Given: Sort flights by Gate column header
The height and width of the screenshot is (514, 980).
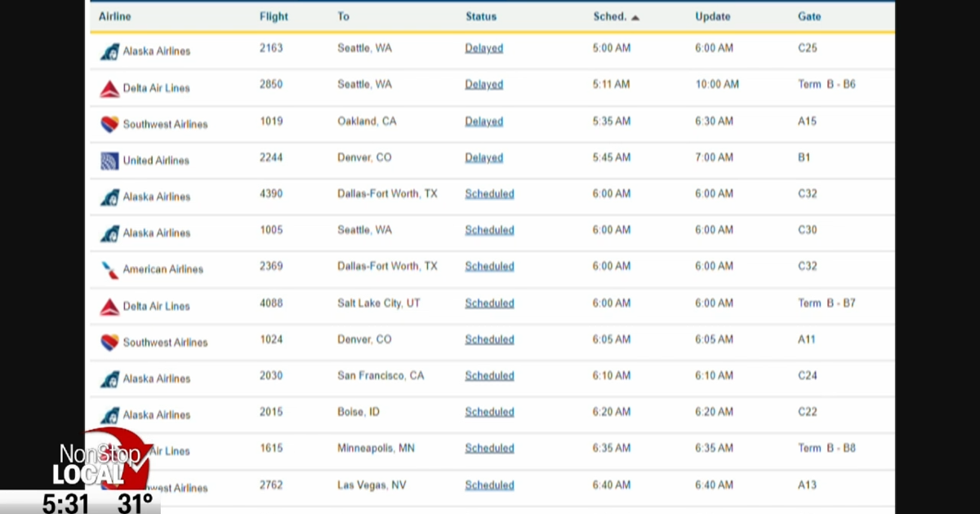Looking at the screenshot, I should (x=809, y=16).
